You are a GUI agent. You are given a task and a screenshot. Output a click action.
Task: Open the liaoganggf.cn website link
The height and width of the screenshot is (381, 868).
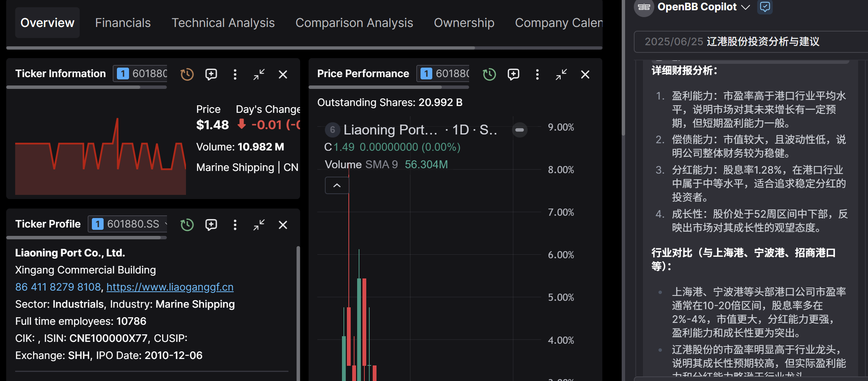(x=170, y=287)
